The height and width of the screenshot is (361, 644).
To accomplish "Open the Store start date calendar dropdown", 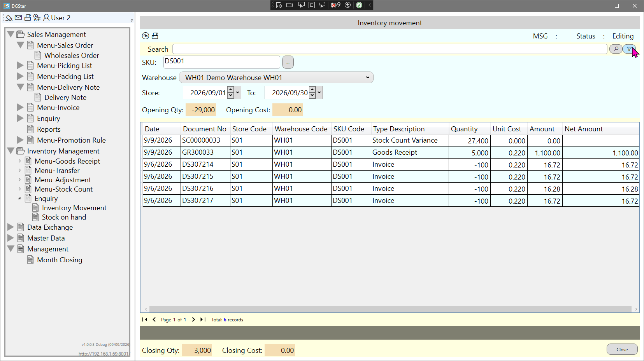I will coord(238,93).
